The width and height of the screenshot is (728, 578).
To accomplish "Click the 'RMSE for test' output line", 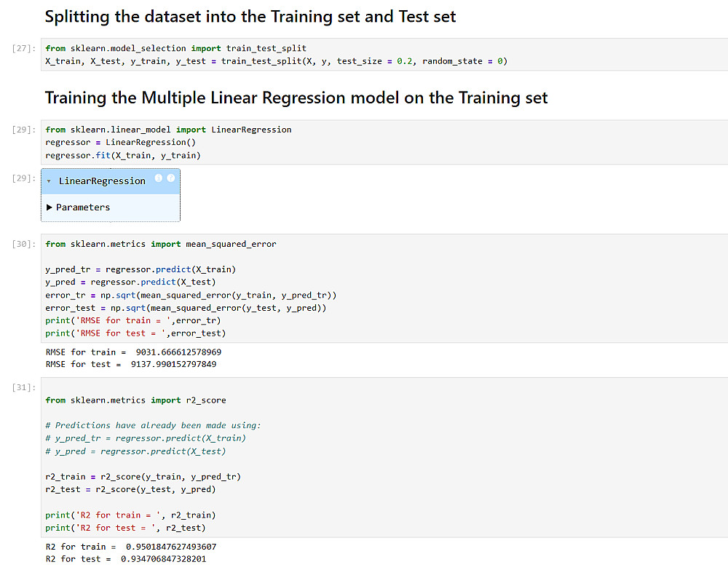I will point(131,364).
